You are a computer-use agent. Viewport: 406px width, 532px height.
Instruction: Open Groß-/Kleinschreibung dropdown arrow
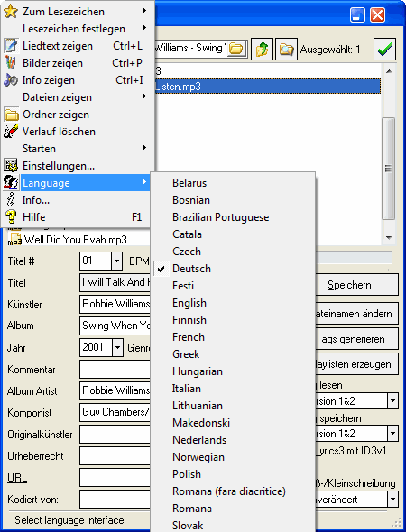[392, 500]
